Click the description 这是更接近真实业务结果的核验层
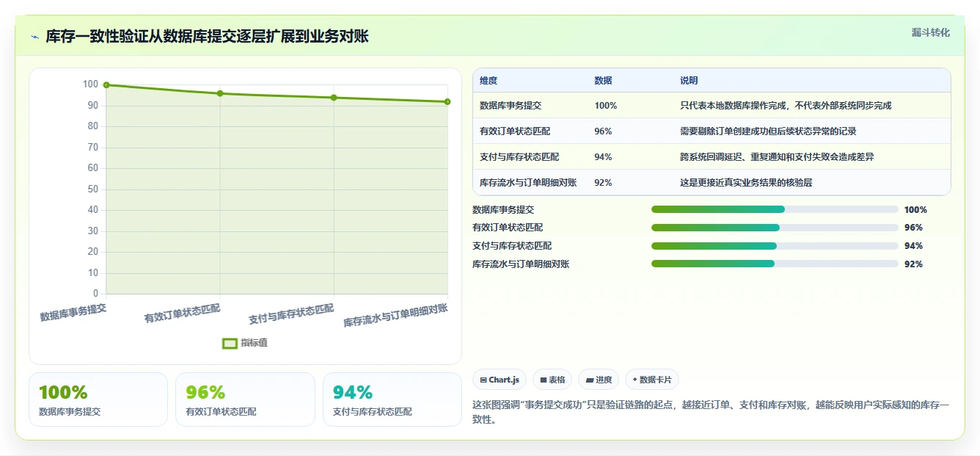This screenshot has width=980, height=456. pyautogui.click(x=746, y=183)
